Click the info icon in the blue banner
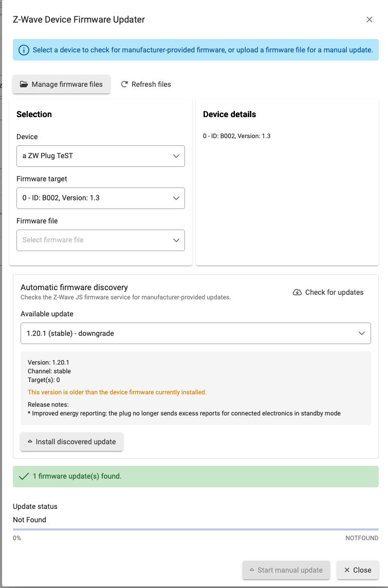This screenshot has height=588, width=388. 24,50
